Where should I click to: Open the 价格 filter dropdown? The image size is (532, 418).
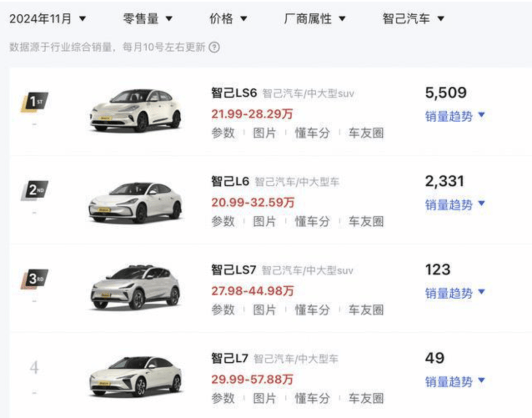click(x=229, y=19)
